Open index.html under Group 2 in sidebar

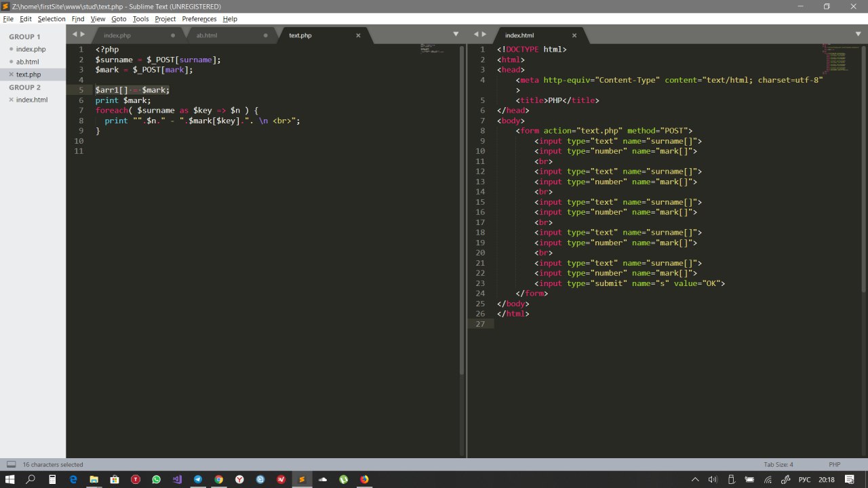coord(32,100)
